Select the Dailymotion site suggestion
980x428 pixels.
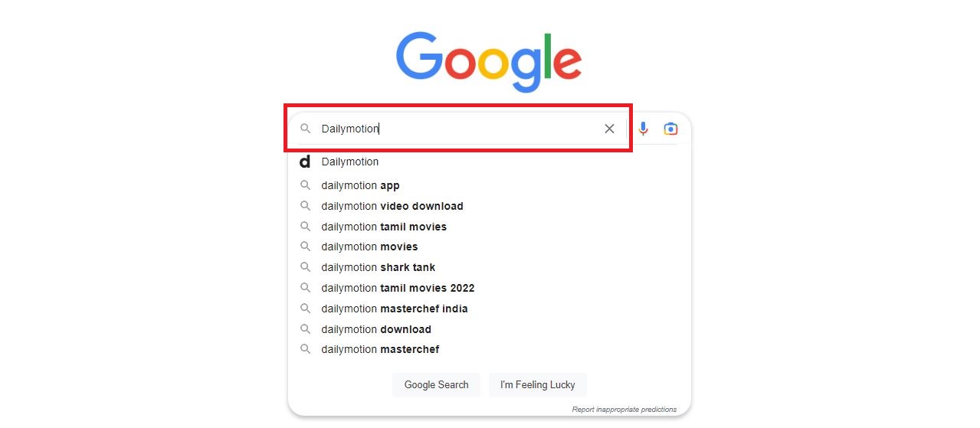[x=350, y=162]
